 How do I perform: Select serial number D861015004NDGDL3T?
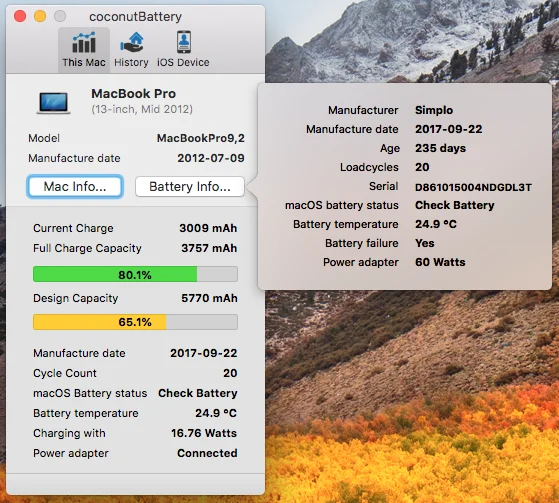pyautogui.click(x=473, y=188)
